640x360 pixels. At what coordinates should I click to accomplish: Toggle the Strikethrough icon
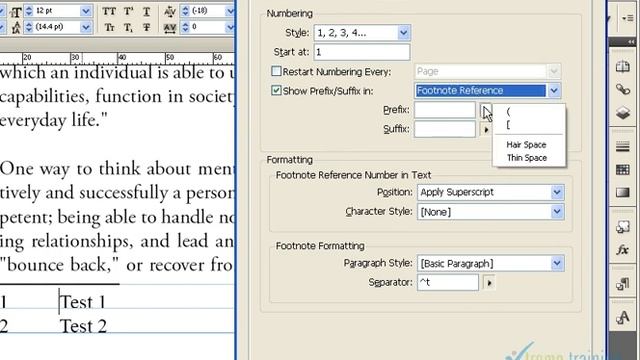point(147,27)
